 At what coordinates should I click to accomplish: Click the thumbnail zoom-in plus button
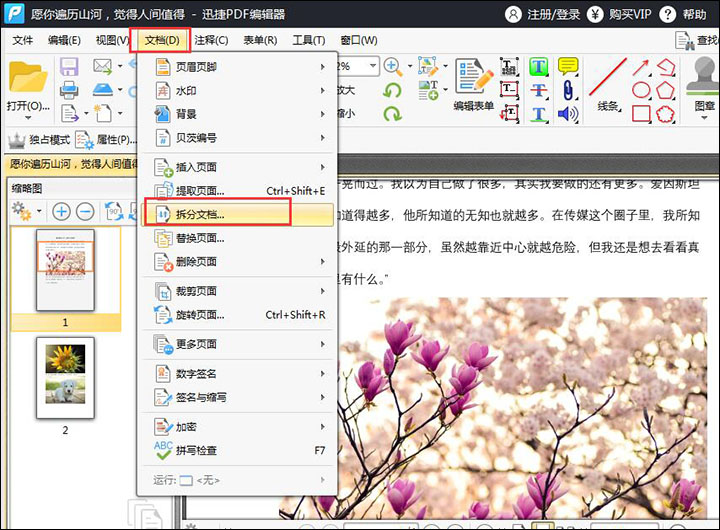coord(61,211)
